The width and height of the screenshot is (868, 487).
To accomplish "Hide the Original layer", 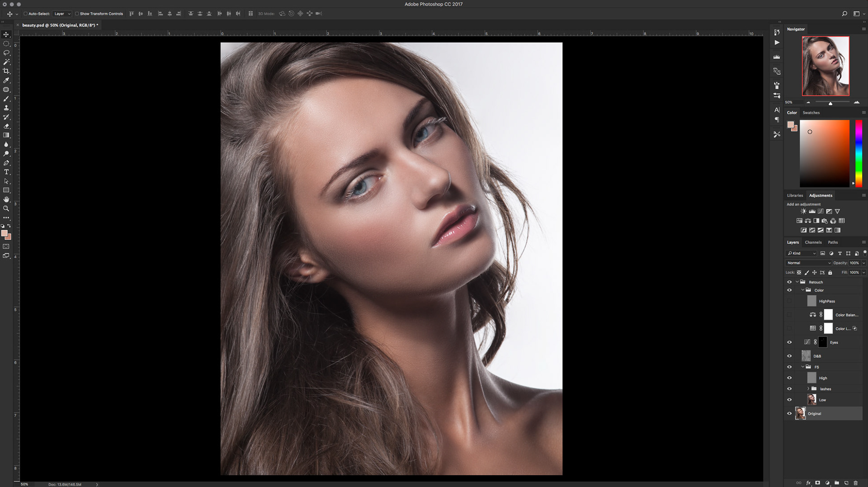I will [x=789, y=413].
